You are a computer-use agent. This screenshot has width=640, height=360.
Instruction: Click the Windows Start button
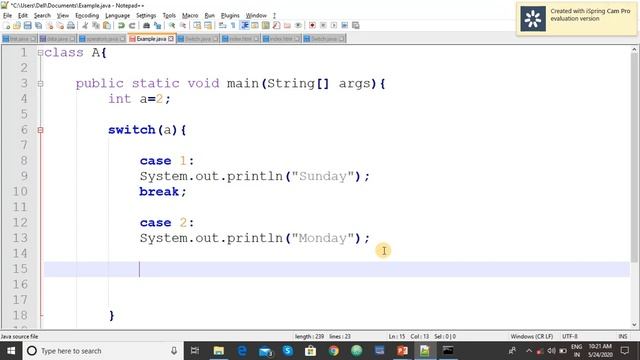coord(11,351)
